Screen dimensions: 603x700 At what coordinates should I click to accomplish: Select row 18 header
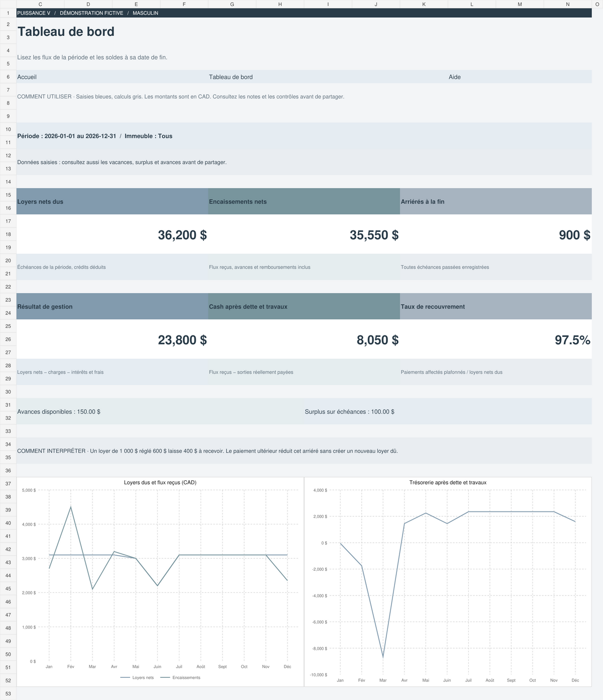8,234
